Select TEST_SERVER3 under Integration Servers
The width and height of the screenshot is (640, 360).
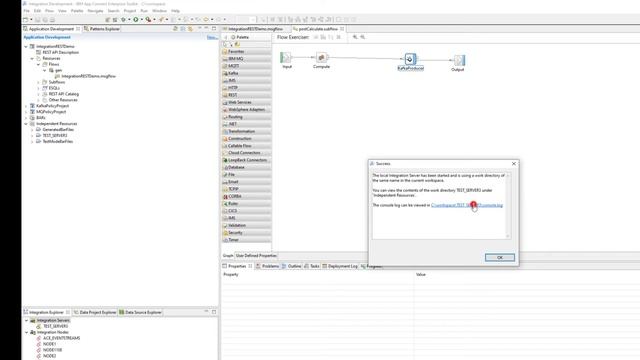tap(52, 327)
